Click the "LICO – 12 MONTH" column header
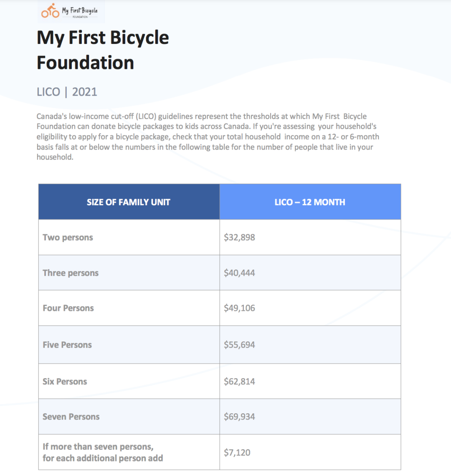 (310, 202)
